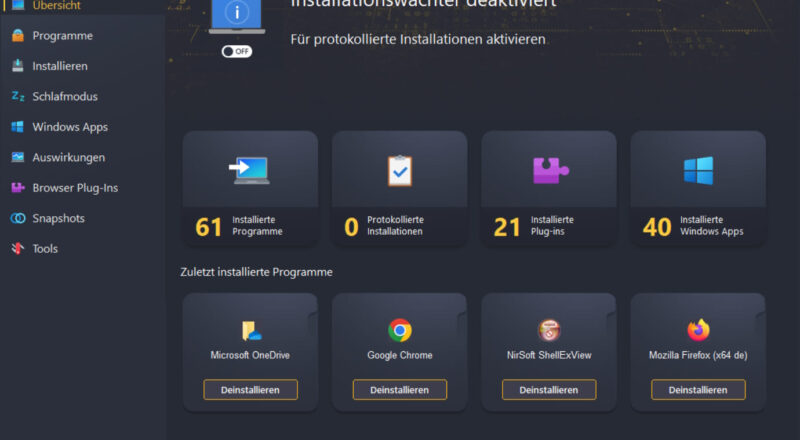Click the 'Google Chrome' name text
Image resolution: width=800 pixels, height=440 pixels.
pyautogui.click(x=399, y=355)
